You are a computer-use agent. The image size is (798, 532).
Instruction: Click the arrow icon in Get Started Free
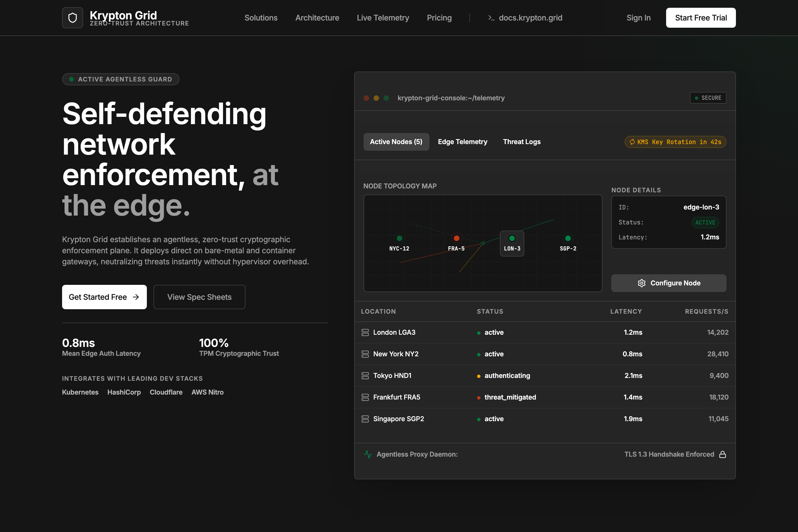click(136, 297)
